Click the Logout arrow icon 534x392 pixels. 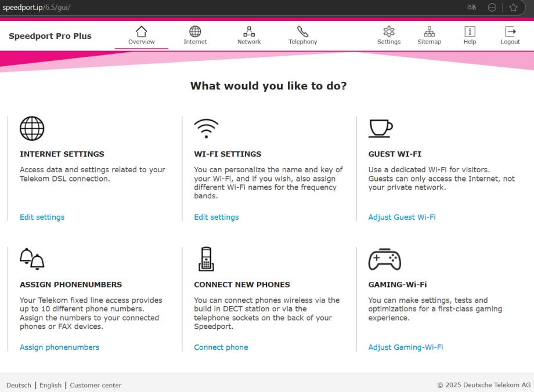(510, 31)
